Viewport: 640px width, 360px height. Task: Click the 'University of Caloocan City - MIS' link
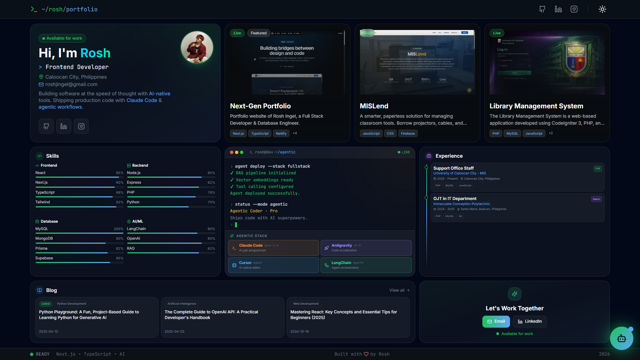(459, 173)
